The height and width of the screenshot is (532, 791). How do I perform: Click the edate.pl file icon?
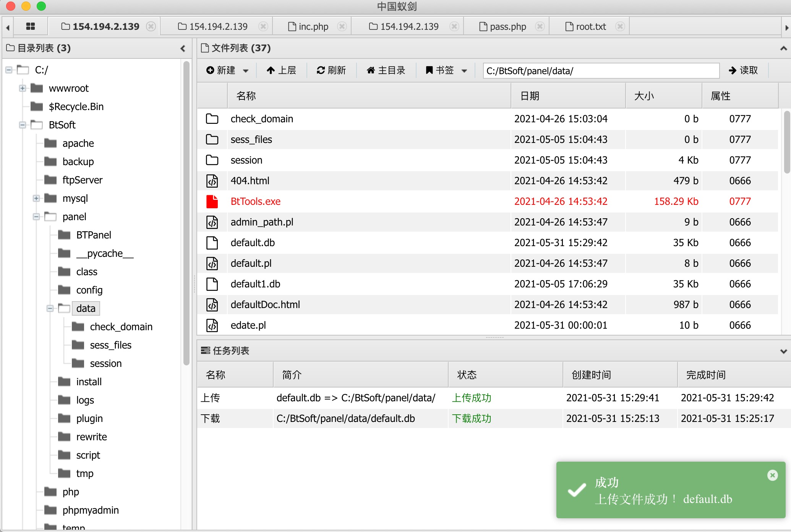(x=212, y=325)
